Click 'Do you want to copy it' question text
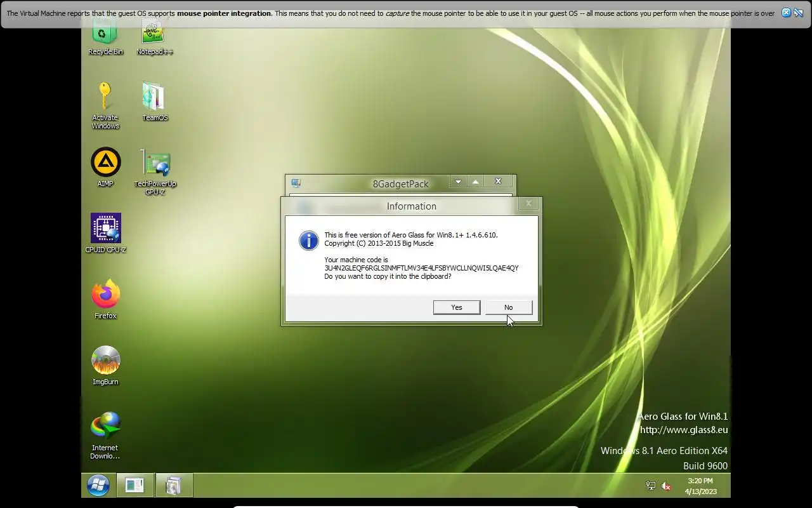 (388, 276)
